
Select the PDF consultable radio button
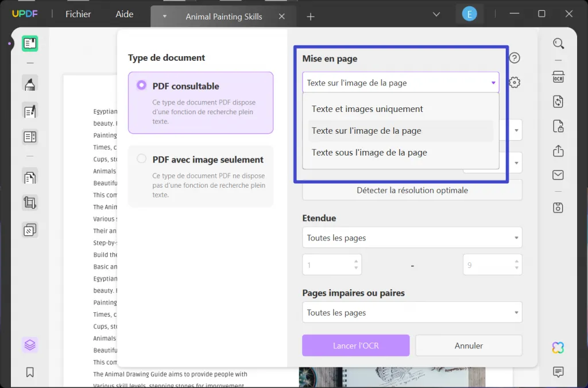click(141, 85)
